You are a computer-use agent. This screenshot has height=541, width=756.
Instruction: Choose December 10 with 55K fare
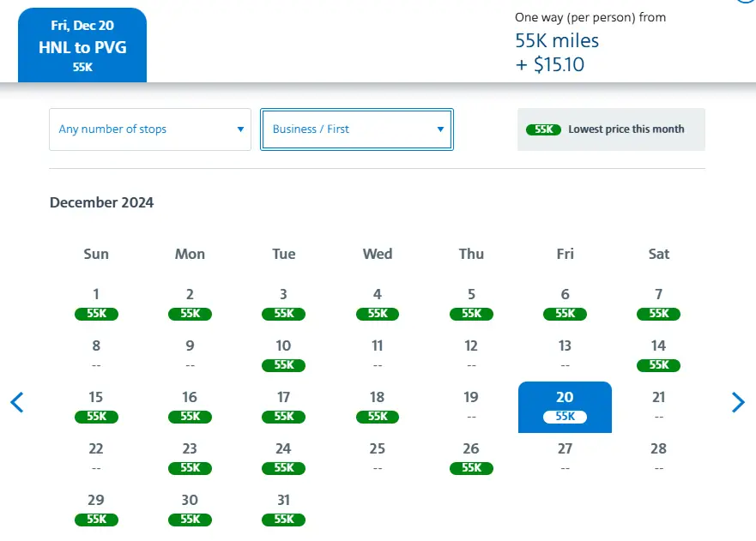pos(283,355)
